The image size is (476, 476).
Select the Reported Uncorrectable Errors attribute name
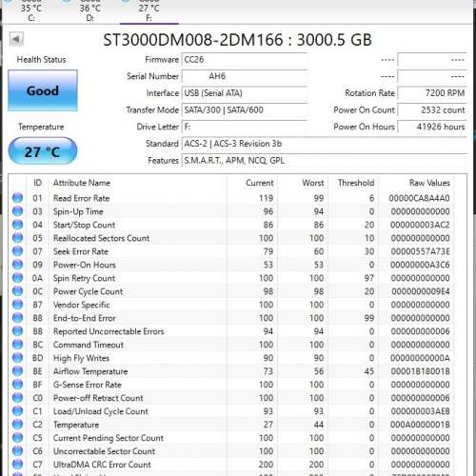pos(109,331)
